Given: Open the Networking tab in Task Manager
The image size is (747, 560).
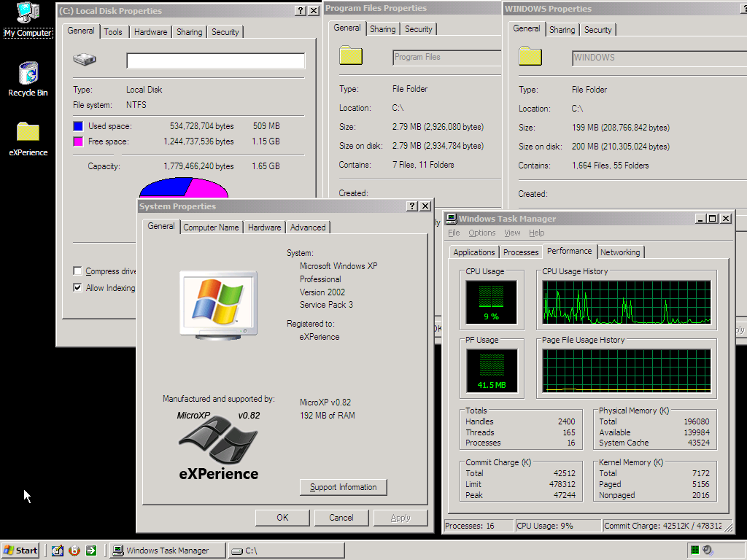Looking at the screenshot, I should click(x=619, y=252).
